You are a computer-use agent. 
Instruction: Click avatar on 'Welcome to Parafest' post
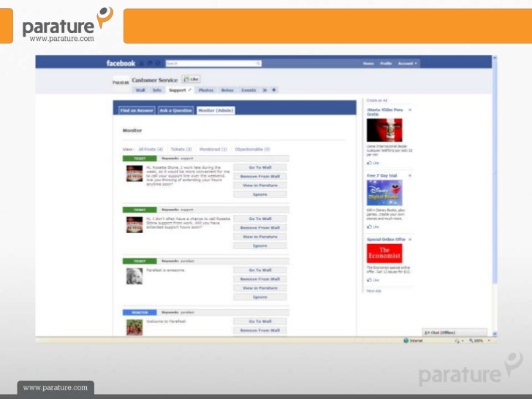[134, 327]
